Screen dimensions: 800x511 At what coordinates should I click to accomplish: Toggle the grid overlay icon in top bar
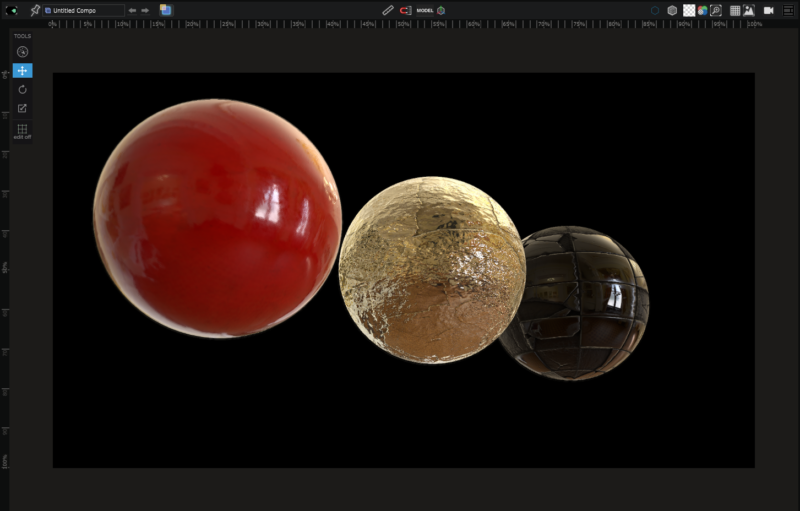(735, 10)
